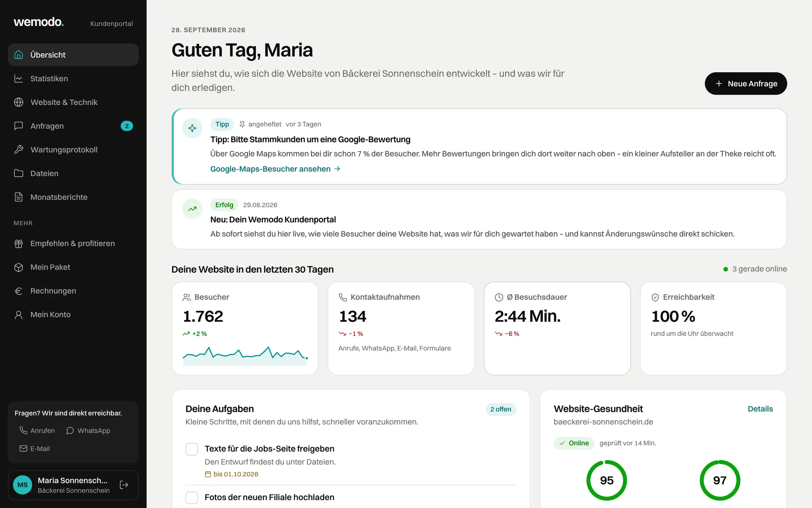Viewport: 812px width, 508px height.
Task: Click the geprüft vor 14 Min. text
Action: click(x=628, y=443)
